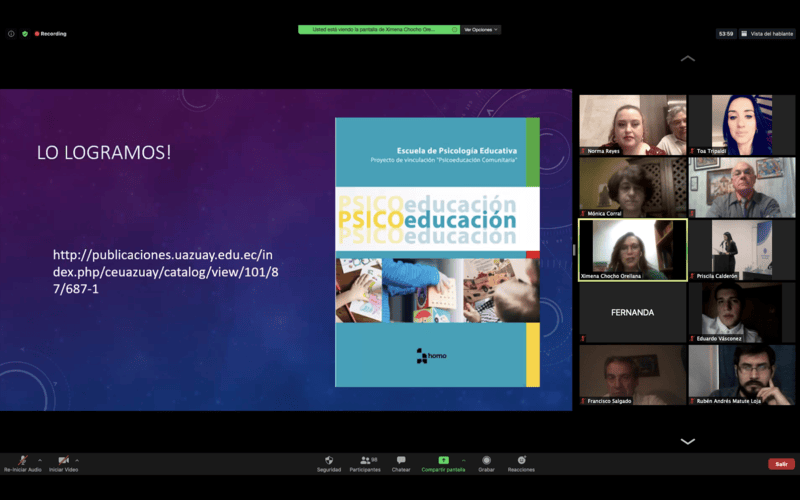Open the meeting information icon

tap(11, 34)
